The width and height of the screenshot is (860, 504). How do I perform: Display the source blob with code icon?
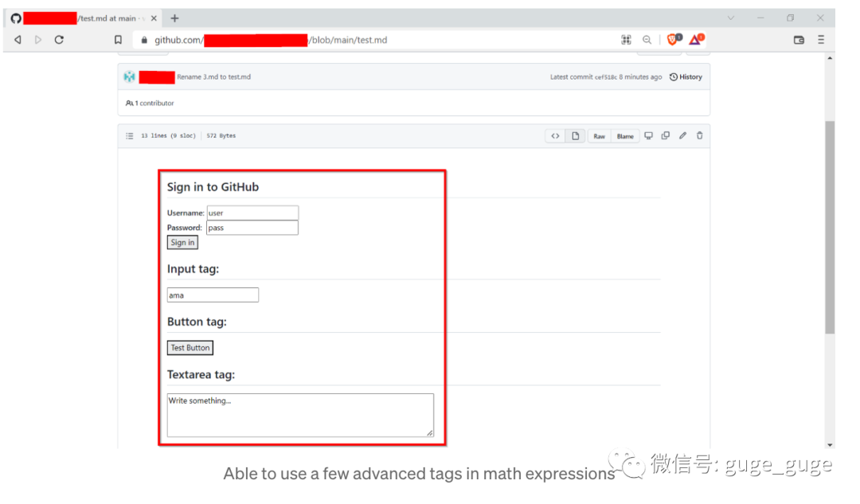click(555, 136)
